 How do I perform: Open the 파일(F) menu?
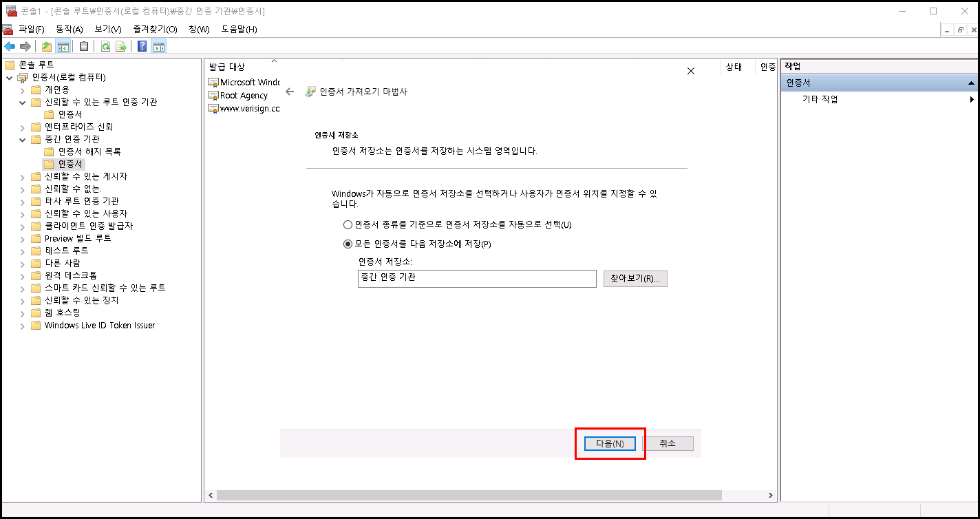[31, 29]
